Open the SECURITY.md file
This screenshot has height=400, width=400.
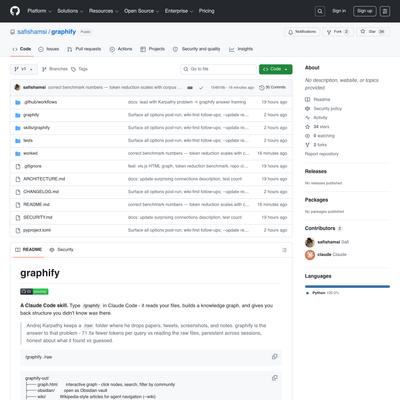[x=38, y=217]
